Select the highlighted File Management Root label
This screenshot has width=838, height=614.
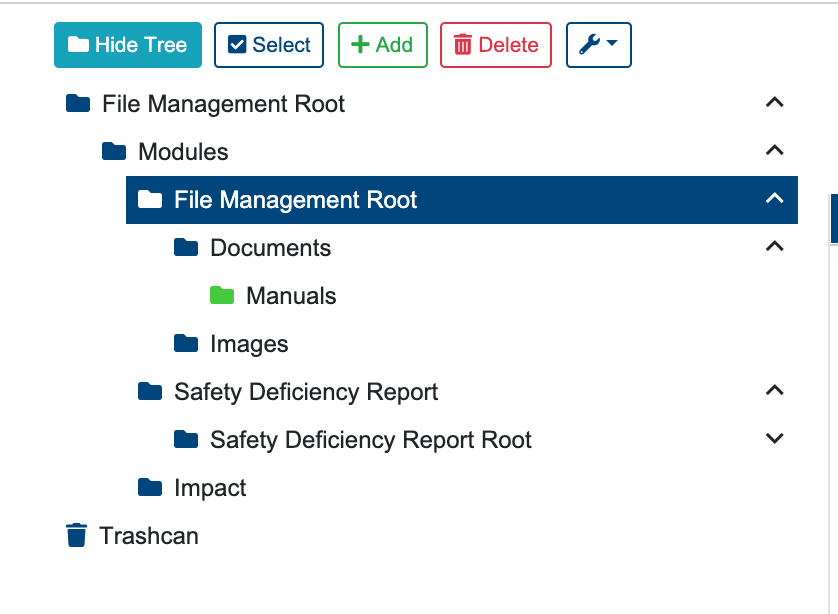pyautogui.click(x=296, y=200)
